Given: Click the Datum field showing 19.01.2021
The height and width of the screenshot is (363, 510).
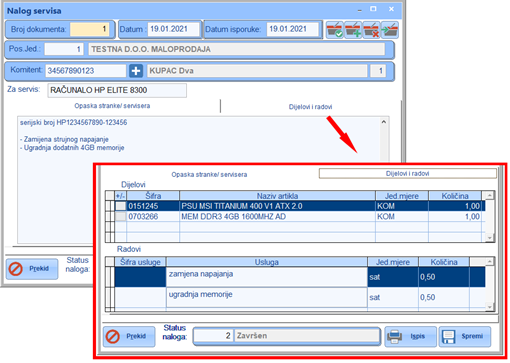Looking at the screenshot, I should click(173, 29).
